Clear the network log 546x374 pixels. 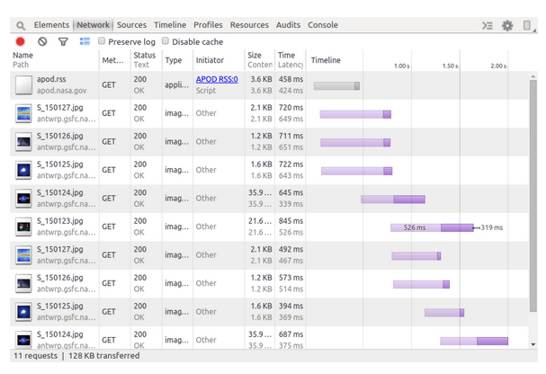(42, 42)
